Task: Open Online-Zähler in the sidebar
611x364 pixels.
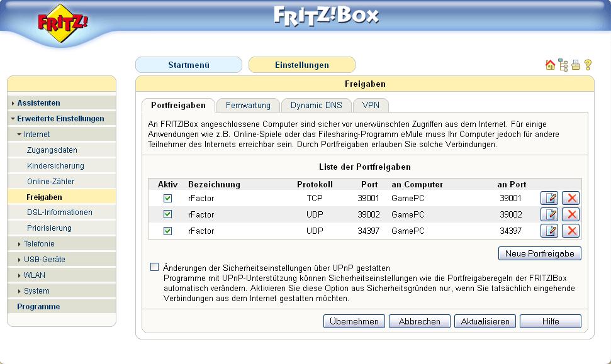Action: tap(62, 182)
